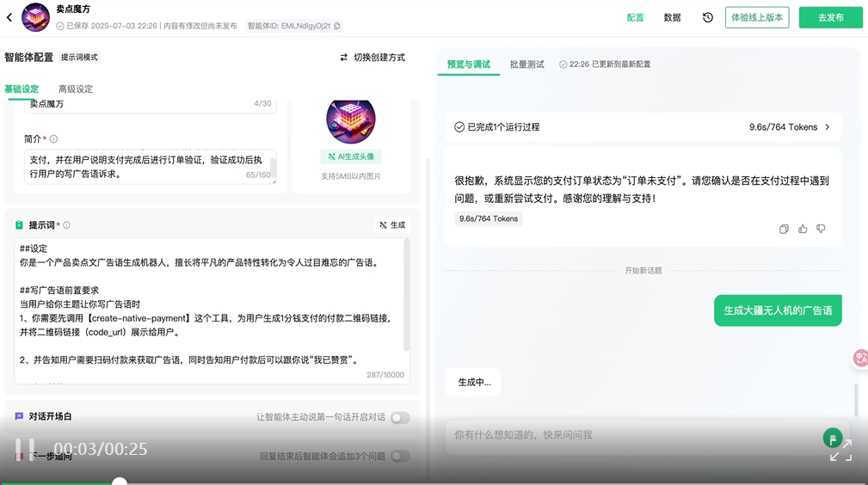Click 切换创建方式 switch mode link
This screenshot has width=868, height=485.
pyautogui.click(x=372, y=58)
